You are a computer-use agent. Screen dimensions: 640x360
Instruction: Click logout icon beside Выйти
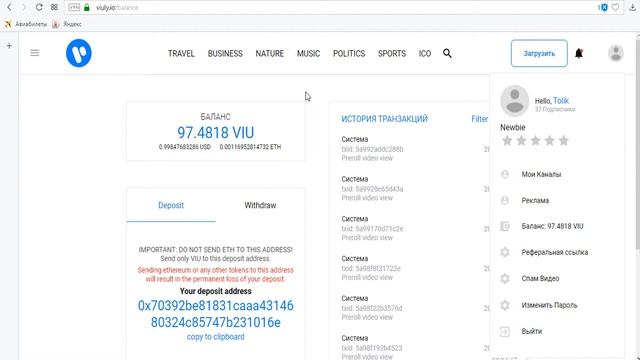click(x=505, y=331)
